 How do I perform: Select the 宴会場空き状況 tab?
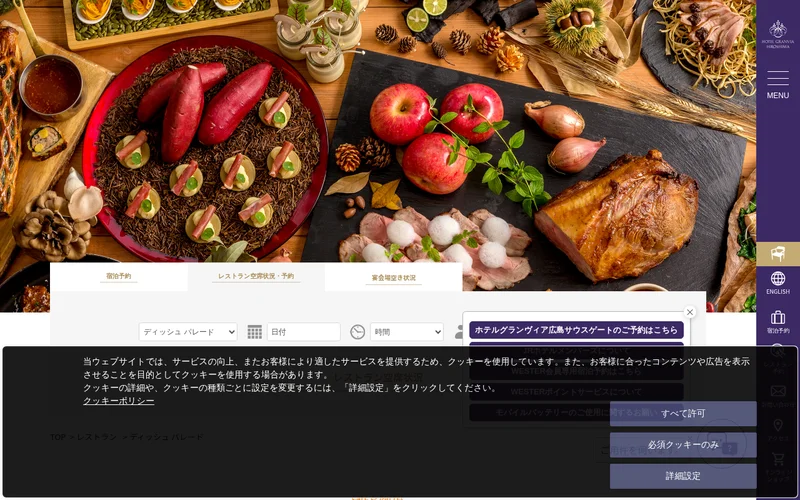393,278
